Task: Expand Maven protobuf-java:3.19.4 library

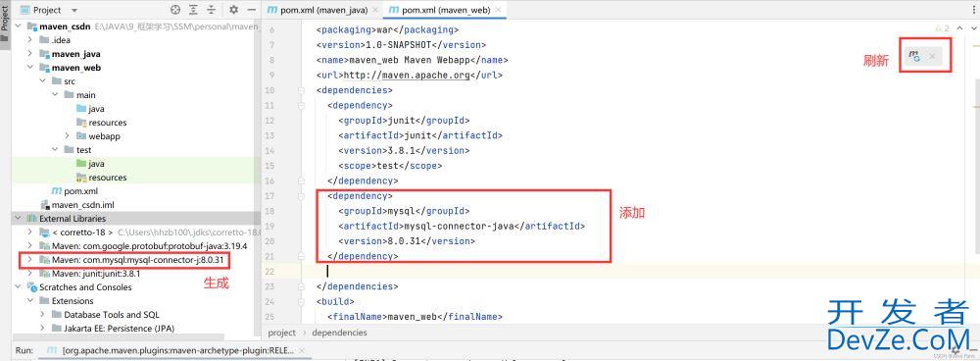Action: (29, 246)
